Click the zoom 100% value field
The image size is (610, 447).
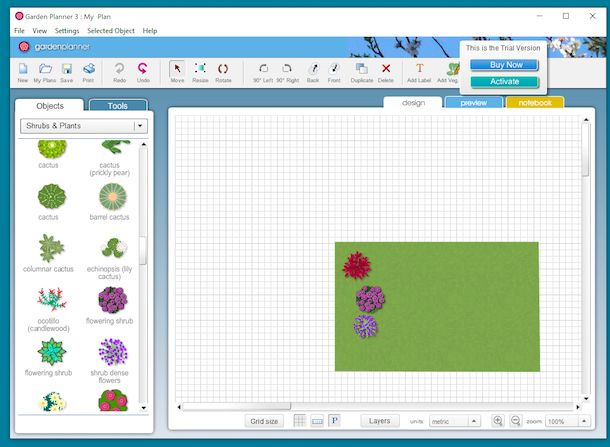[x=561, y=421]
